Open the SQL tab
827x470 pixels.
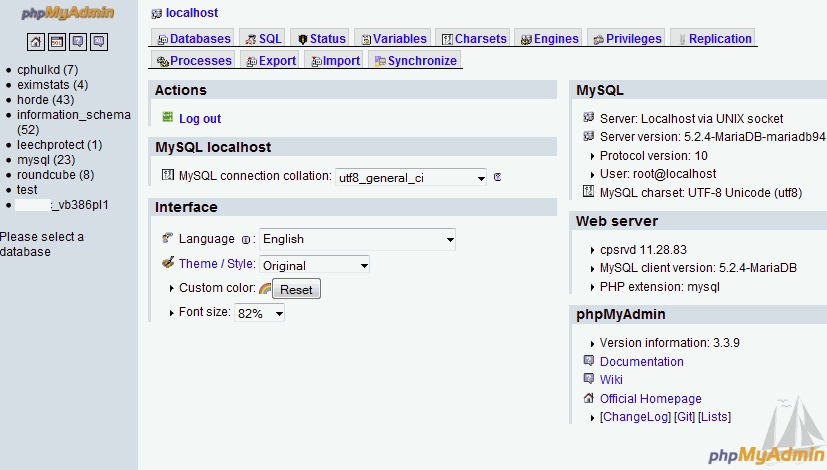point(263,39)
